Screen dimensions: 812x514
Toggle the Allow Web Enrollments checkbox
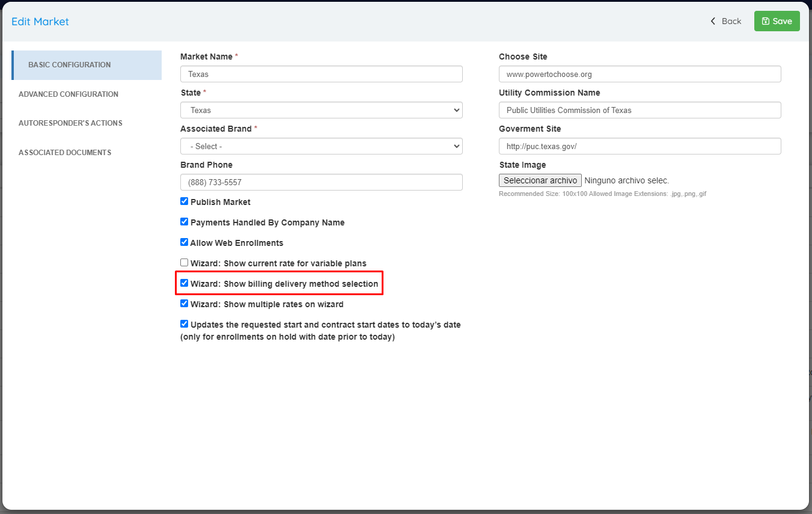click(x=185, y=242)
